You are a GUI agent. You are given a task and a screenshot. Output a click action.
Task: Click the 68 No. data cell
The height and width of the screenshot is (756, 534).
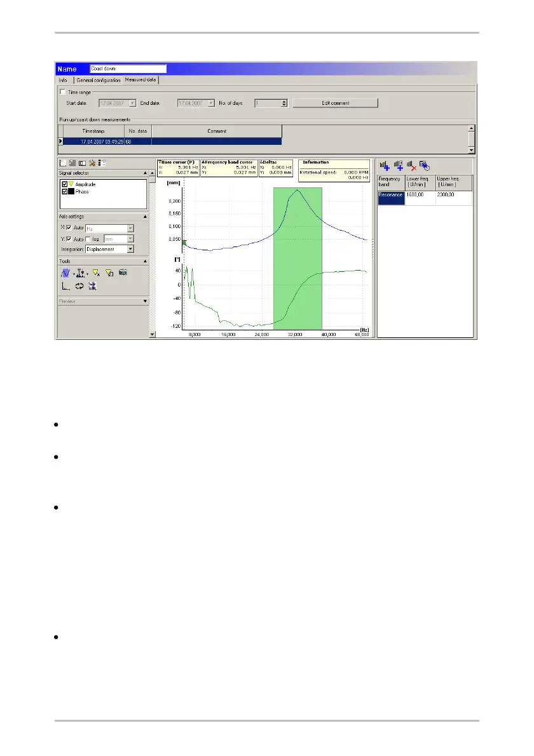click(138, 141)
